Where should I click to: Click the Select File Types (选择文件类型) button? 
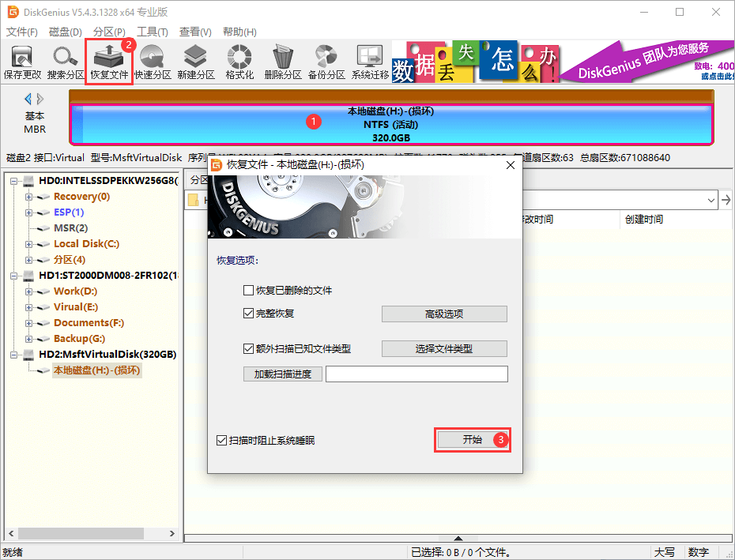[x=444, y=348]
